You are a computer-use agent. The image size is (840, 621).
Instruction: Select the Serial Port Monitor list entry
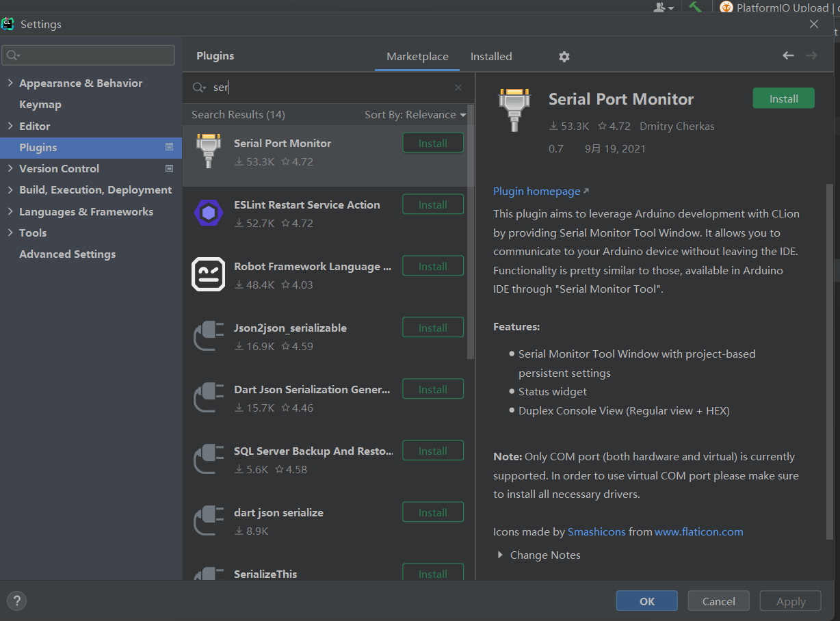click(x=325, y=155)
